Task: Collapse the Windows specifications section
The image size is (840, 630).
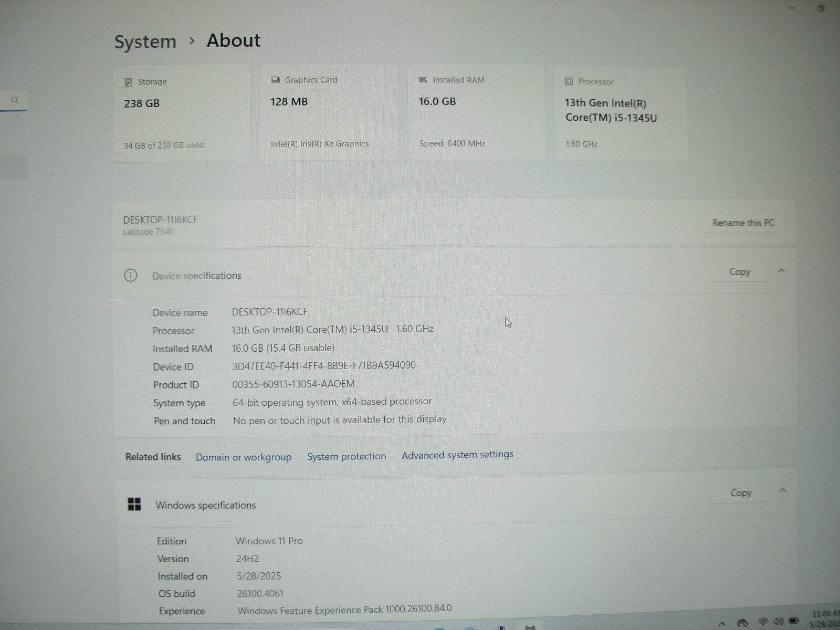Action: [x=783, y=490]
